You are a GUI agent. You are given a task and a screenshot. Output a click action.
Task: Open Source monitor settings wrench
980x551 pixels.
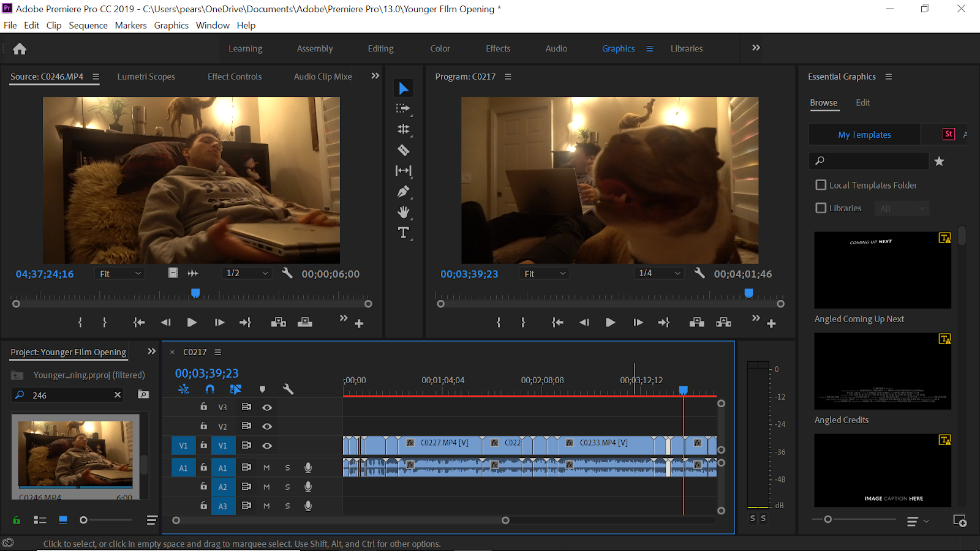(x=287, y=273)
